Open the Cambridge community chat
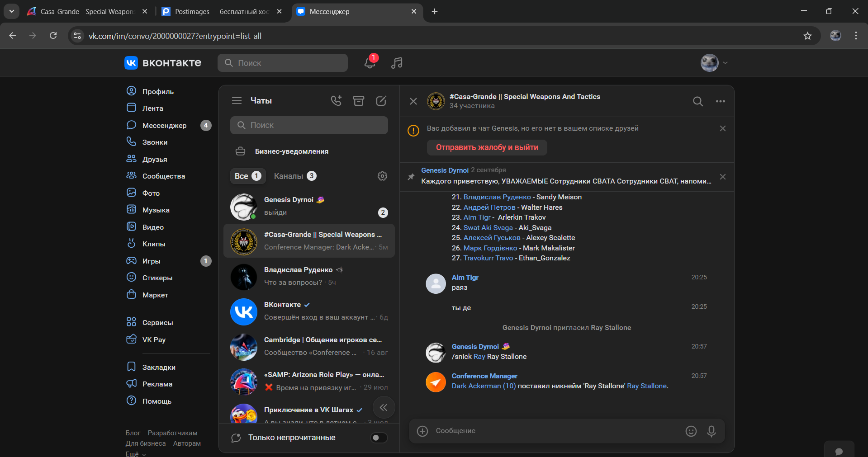The width and height of the screenshot is (868, 457). click(309, 346)
